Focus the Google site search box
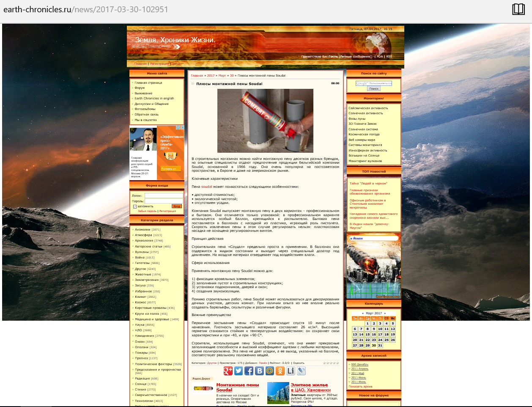532x407 pixels. [x=374, y=83]
